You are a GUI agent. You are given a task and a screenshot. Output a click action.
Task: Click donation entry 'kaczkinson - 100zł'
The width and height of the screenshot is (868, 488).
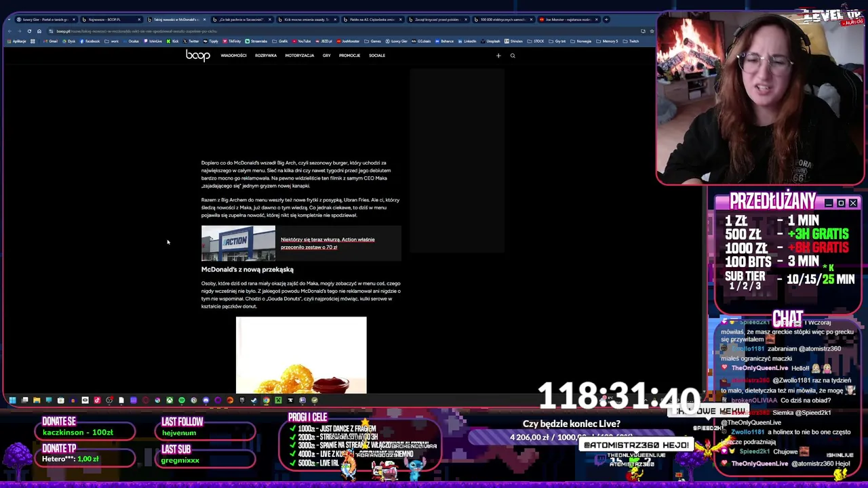click(78, 432)
